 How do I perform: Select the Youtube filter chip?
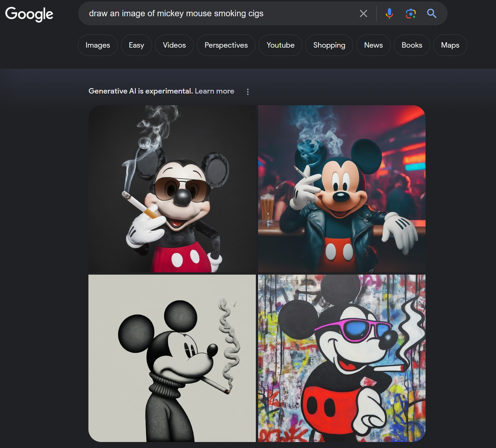[281, 45]
